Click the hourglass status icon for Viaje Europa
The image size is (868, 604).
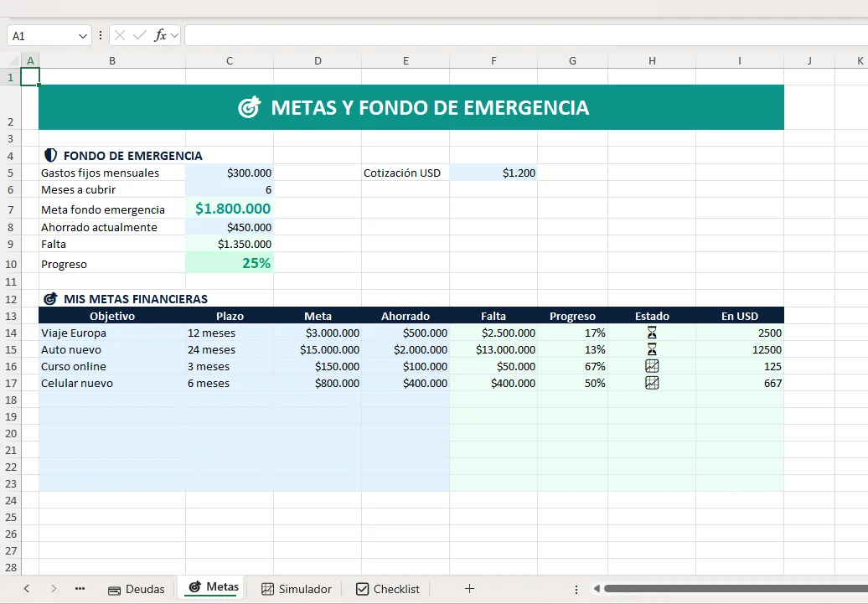[x=652, y=333]
